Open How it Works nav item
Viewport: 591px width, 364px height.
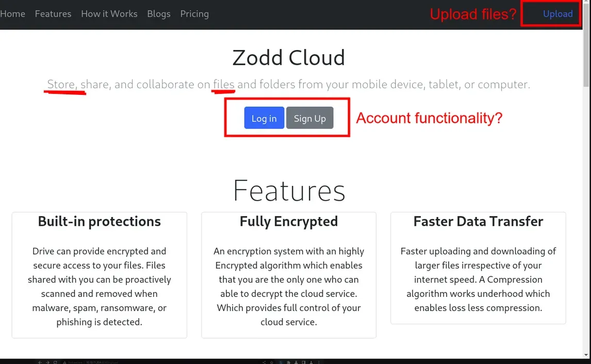point(109,14)
